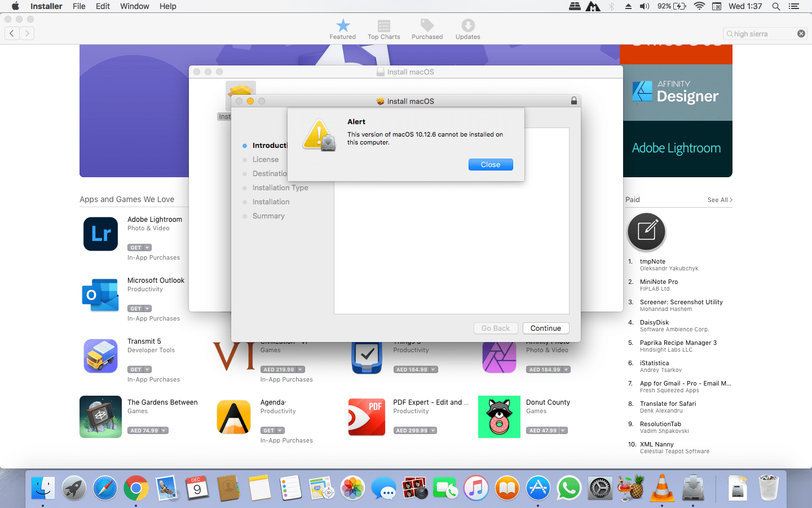
Task: Open AED 299.99 price dropdown arrow
Action: pos(433,431)
